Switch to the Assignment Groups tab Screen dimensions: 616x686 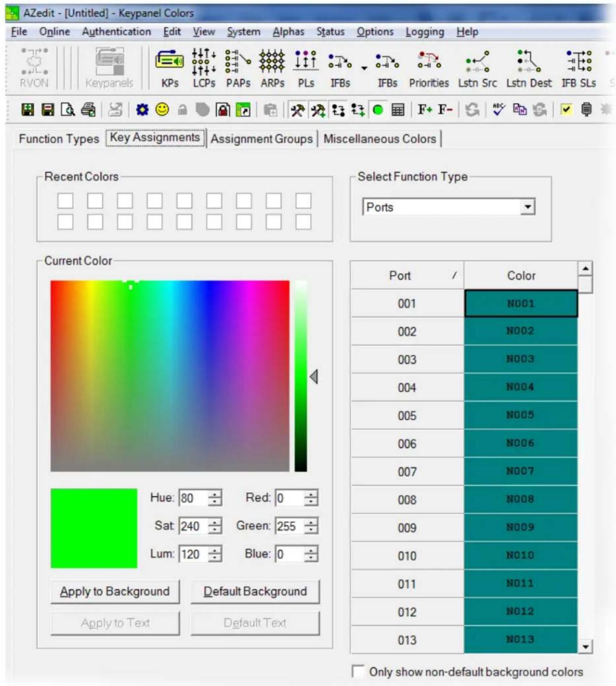[x=262, y=139]
